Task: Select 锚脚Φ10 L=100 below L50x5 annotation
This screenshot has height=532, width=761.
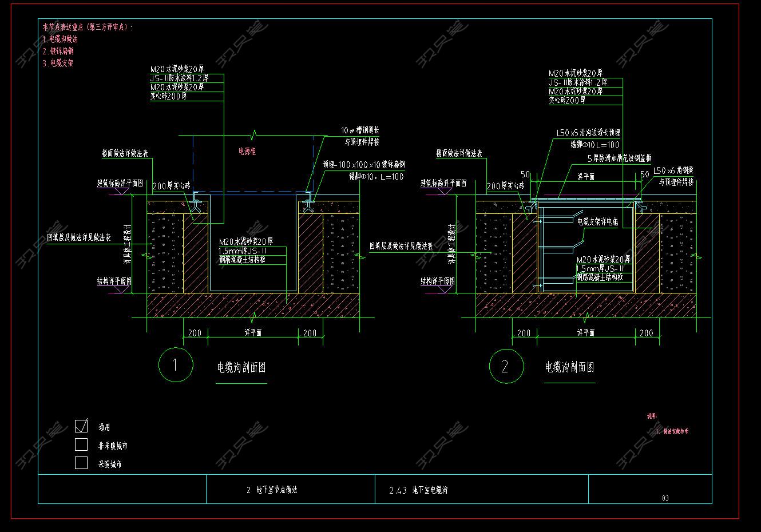Action: 595,145
